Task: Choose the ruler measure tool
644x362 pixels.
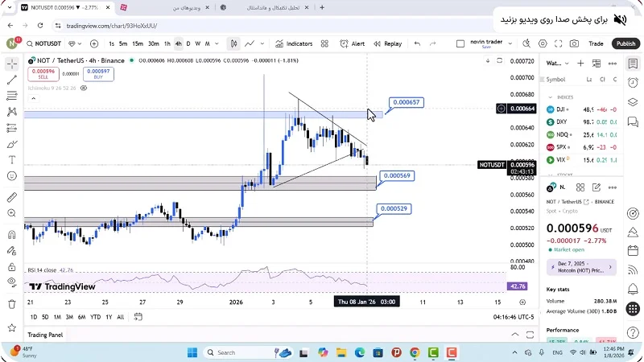Action: pos(11,196)
